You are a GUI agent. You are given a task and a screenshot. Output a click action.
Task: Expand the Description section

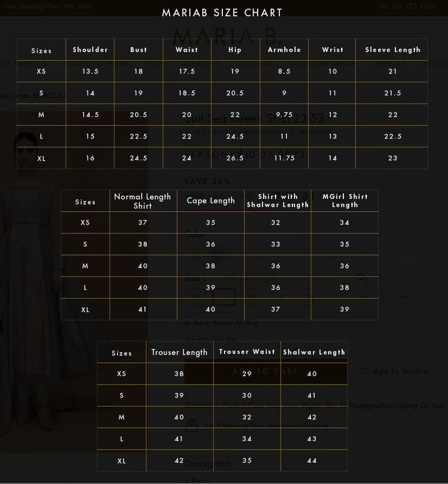tap(208, 463)
